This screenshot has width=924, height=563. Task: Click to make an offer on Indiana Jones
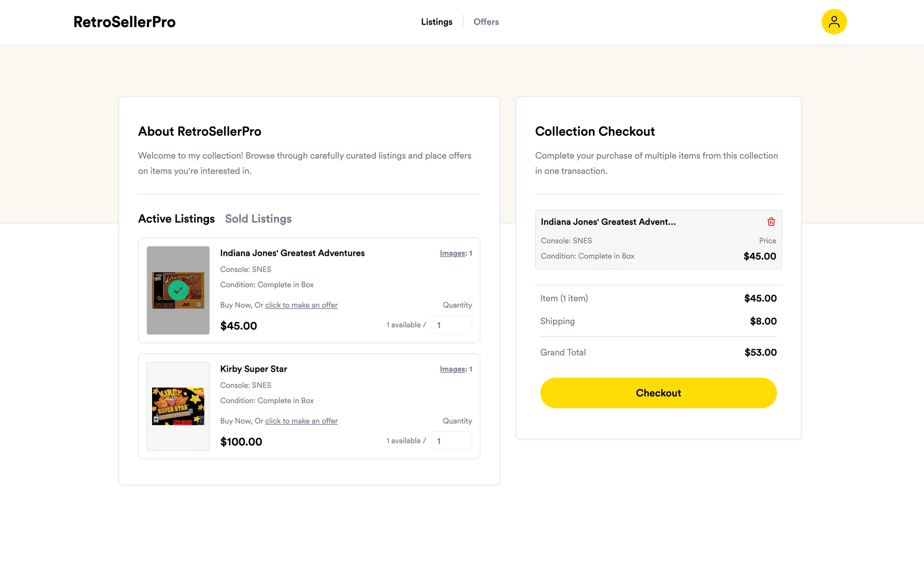301,305
